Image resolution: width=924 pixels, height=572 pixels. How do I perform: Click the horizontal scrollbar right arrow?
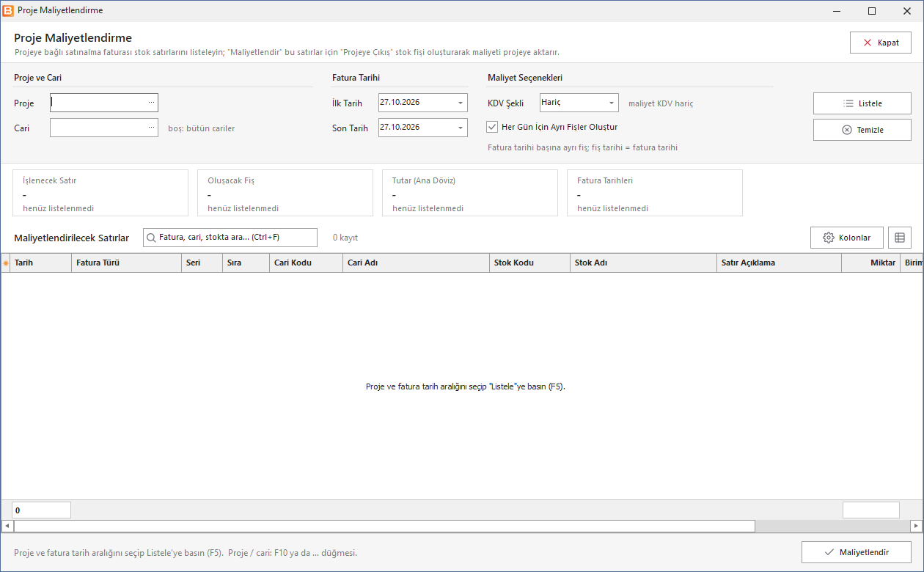pyautogui.click(x=916, y=526)
